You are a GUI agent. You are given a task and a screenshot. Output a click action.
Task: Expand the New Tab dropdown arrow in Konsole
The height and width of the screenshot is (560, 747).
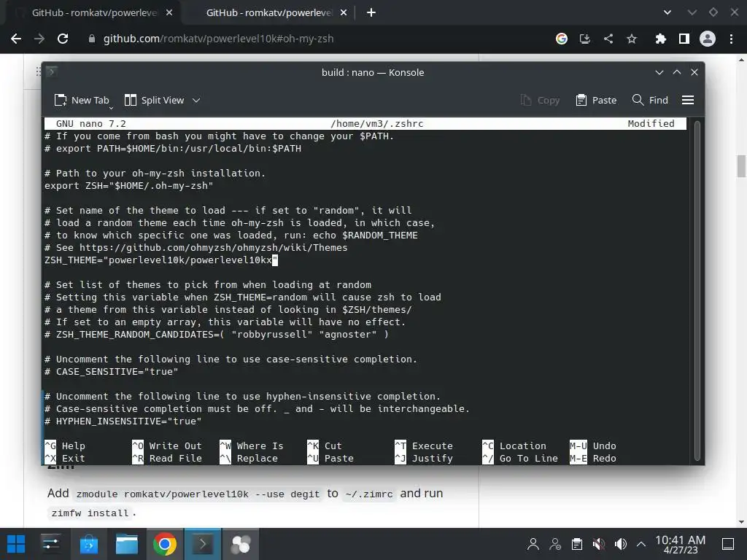(x=111, y=108)
